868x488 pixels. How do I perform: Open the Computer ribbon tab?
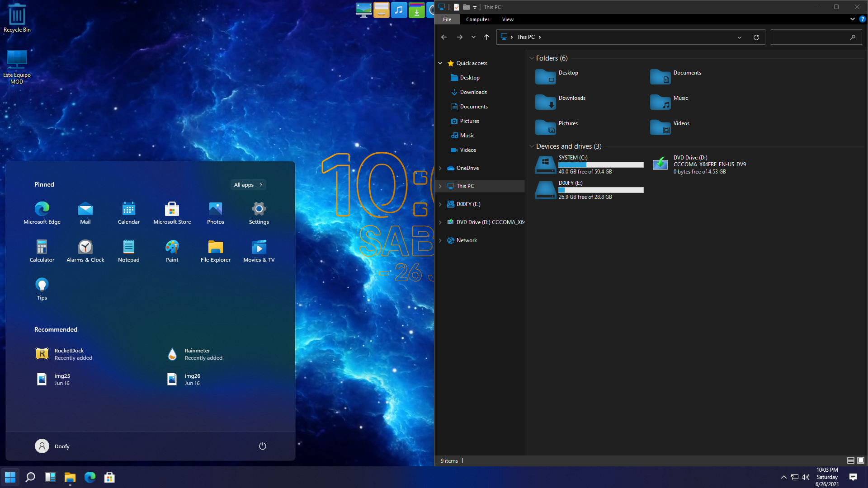pos(477,19)
